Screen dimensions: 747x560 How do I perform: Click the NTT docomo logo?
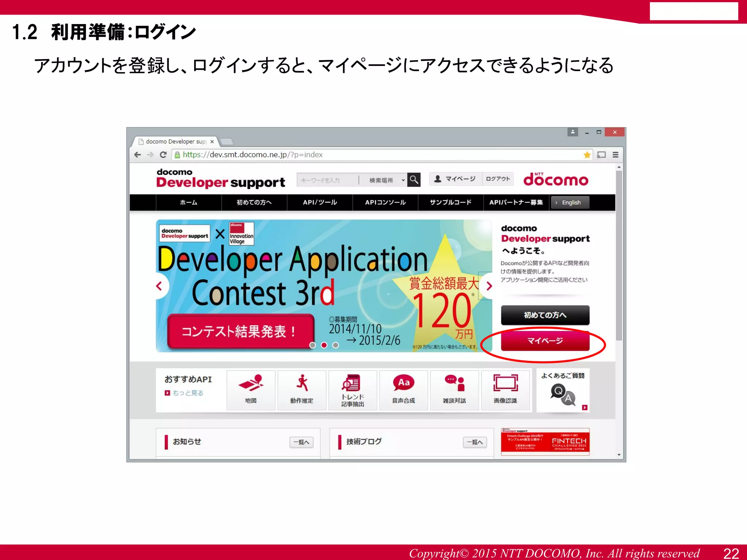tap(556, 179)
